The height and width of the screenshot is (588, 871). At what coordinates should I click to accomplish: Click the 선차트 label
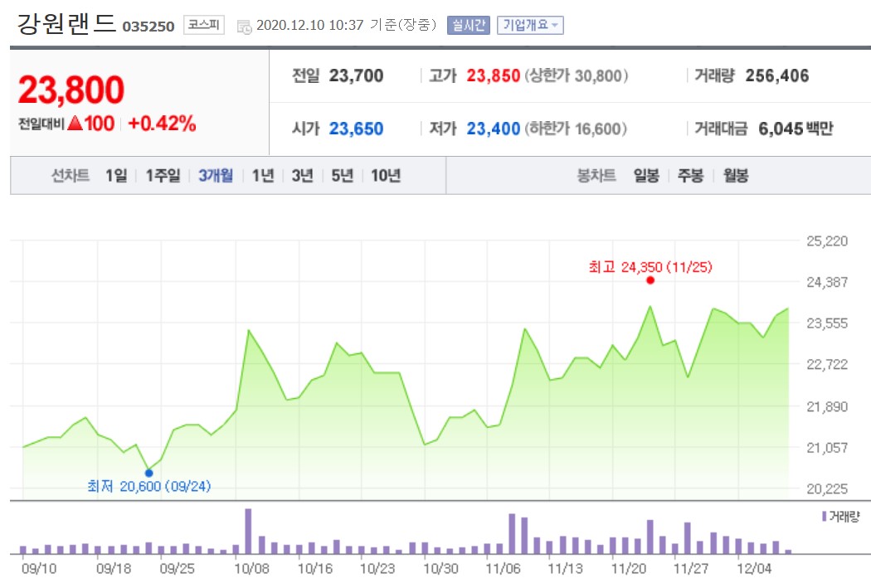tap(71, 176)
